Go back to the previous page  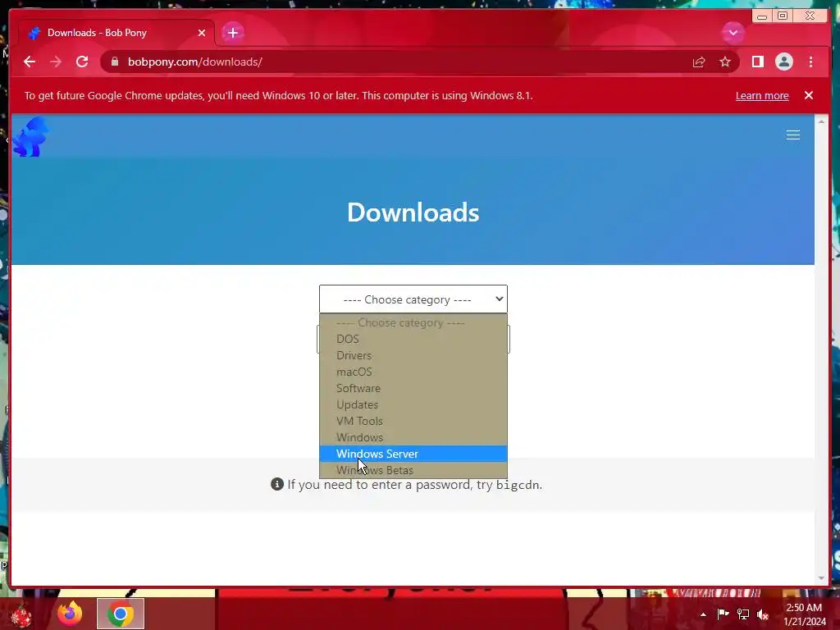click(x=30, y=62)
